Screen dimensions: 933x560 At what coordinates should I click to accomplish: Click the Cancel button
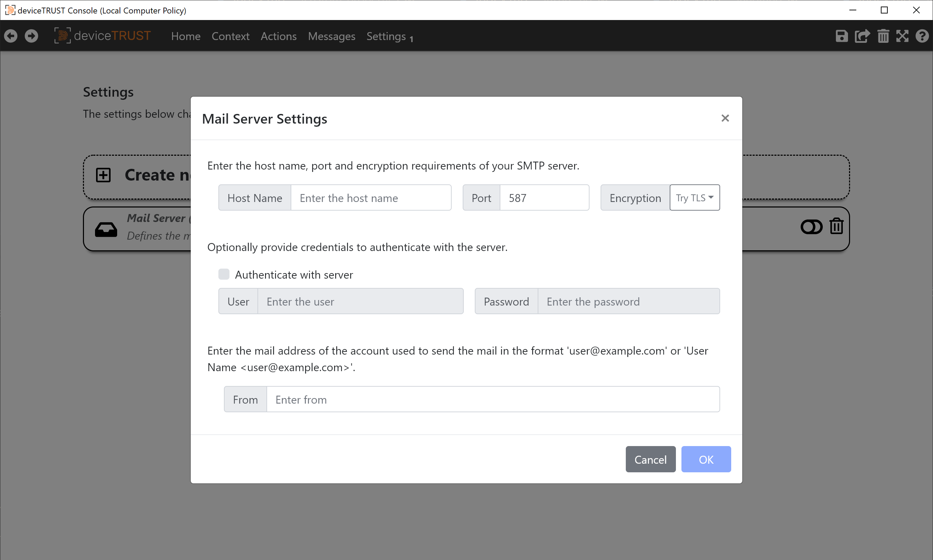click(x=650, y=459)
